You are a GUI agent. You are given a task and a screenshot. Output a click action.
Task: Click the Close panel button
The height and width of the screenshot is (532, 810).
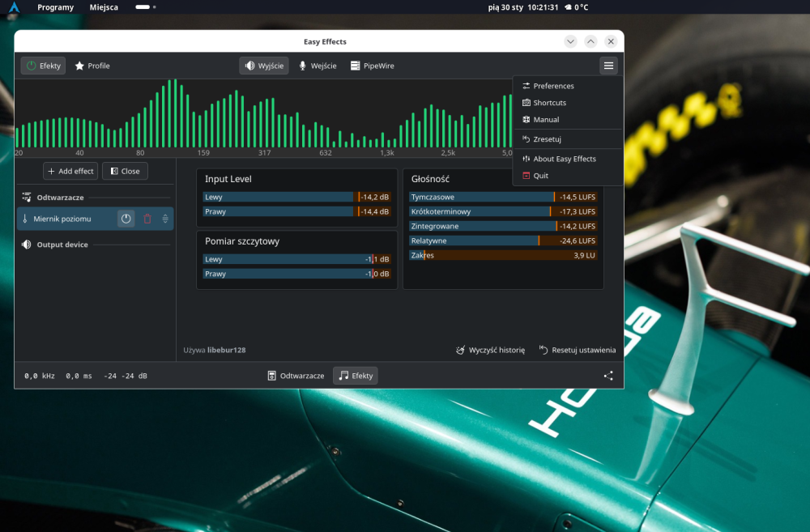125,171
